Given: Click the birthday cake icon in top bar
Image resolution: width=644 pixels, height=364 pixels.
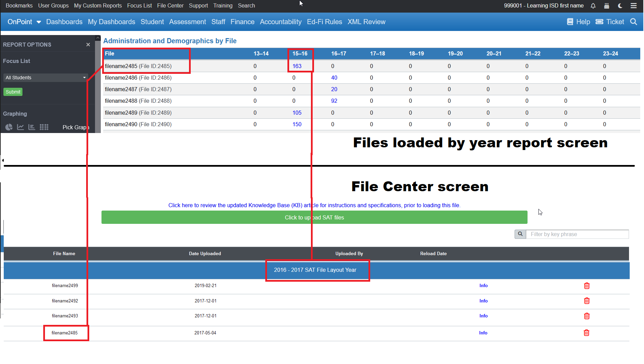Looking at the screenshot, I should coord(607,6).
